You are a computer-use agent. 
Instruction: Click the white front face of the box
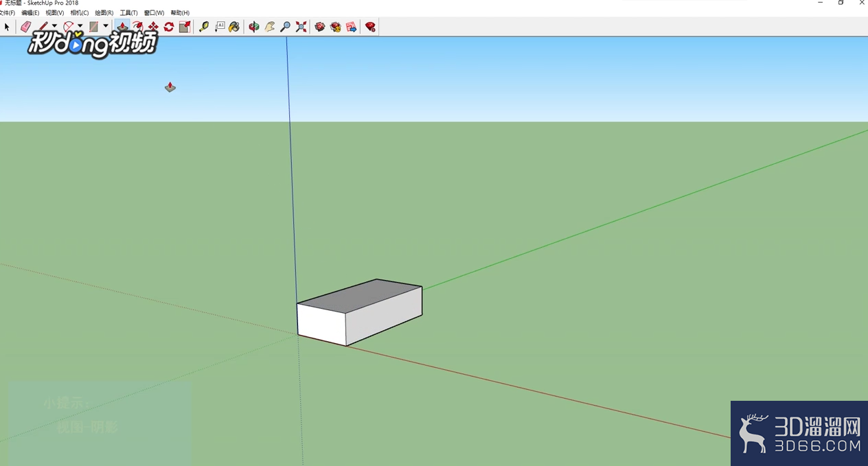tap(321, 324)
